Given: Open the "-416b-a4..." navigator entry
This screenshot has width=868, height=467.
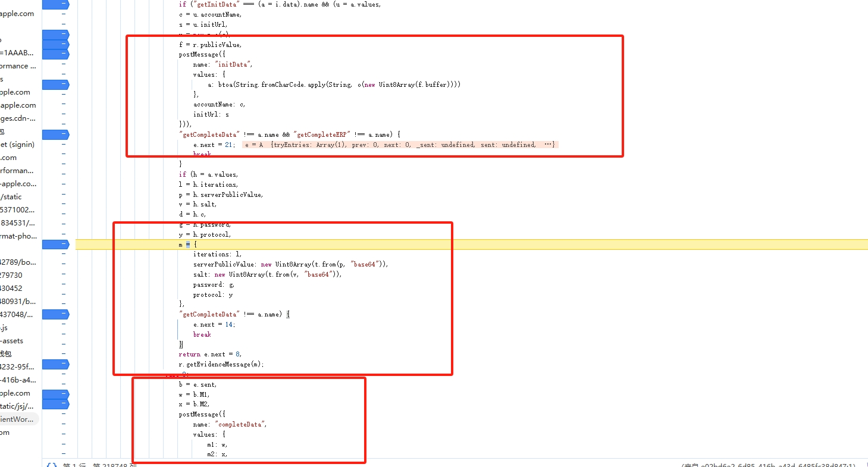Looking at the screenshot, I should pyautogui.click(x=18, y=380).
